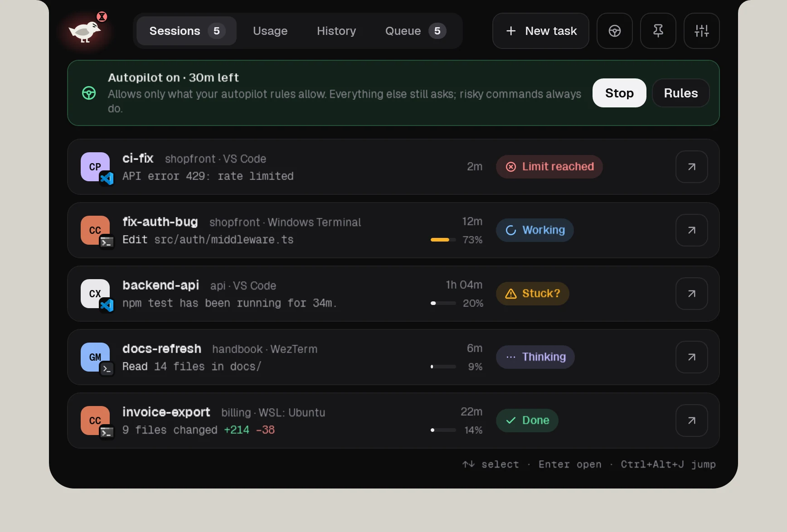The height and width of the screenshot is (532, 787).
Task: Open the Usage tab
Action: pyautogui.click(x=270, y=31)
